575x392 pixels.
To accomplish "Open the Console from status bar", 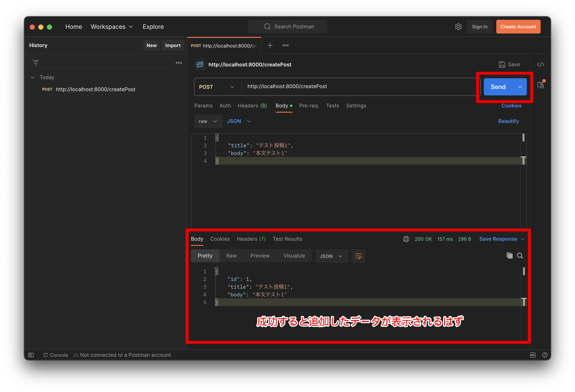I will point(56,355).
